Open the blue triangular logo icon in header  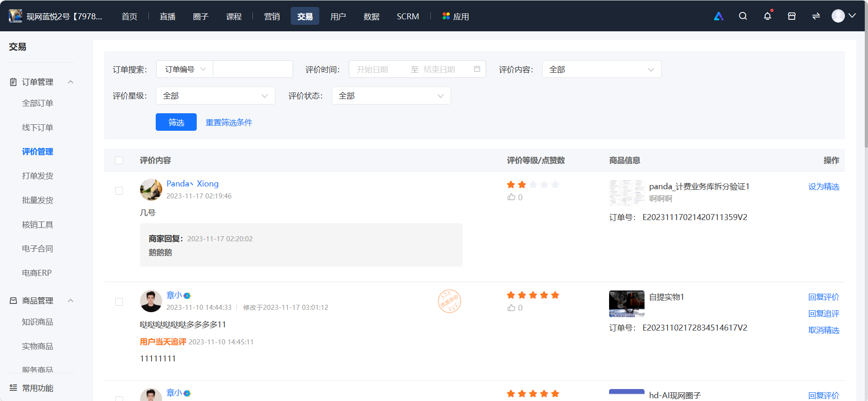click(718, 16)
